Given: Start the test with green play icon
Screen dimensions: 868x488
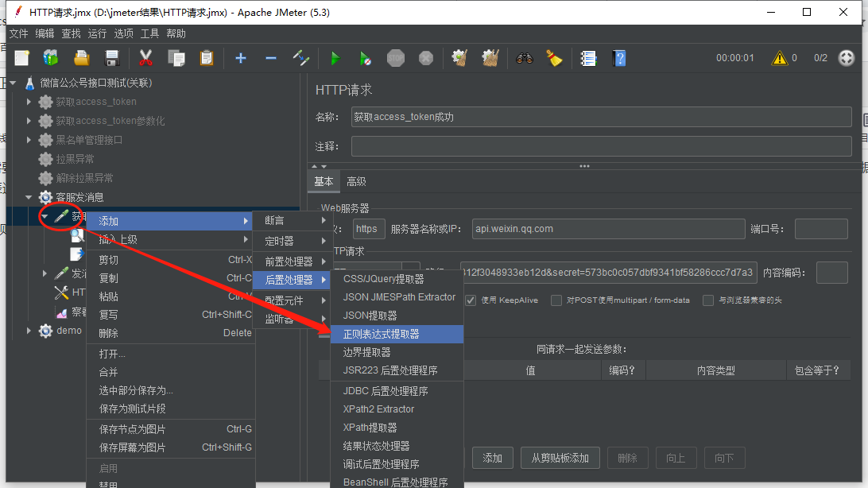Looking at the screenshot, I should coord(335,58).
